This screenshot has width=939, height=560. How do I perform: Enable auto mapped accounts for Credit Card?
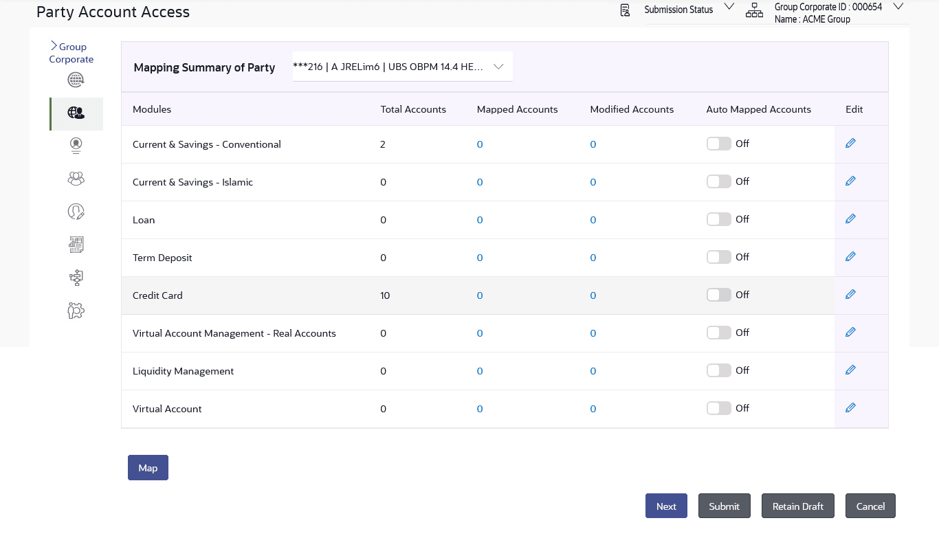(718, 295)
